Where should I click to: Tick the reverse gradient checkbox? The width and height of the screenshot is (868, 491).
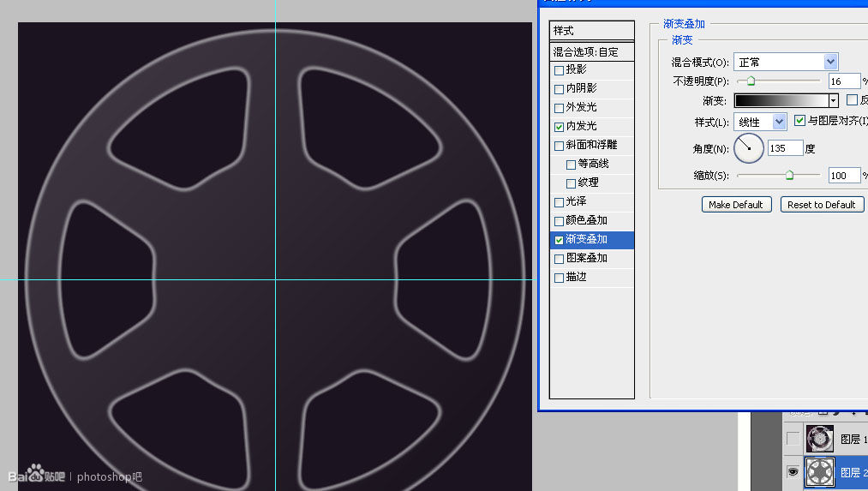click(x=852, y=99)
